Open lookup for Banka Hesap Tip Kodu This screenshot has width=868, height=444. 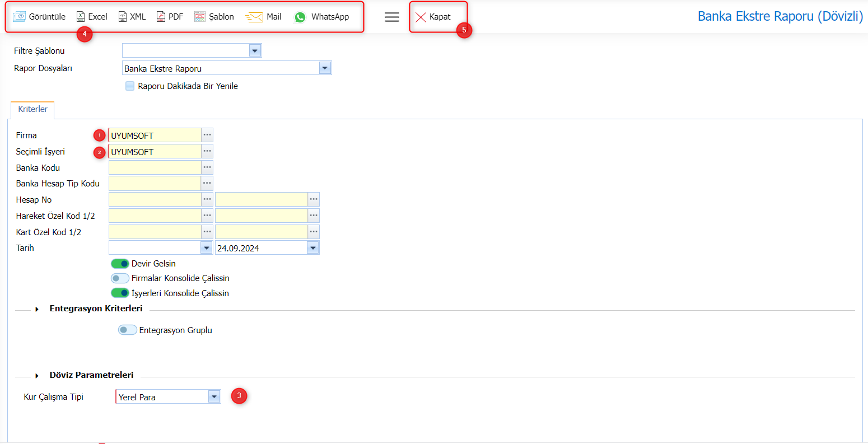207,183
